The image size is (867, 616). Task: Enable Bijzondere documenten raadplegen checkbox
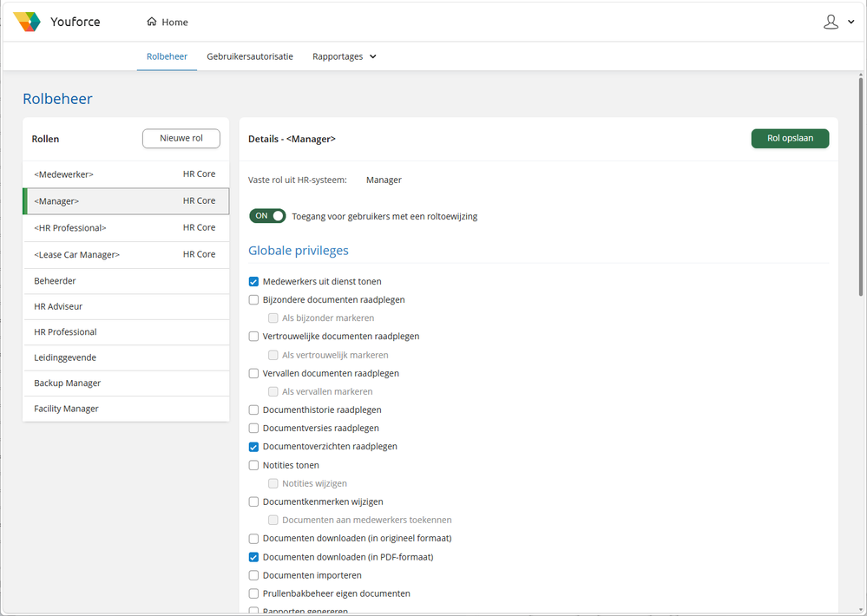[x=253, y=299]
